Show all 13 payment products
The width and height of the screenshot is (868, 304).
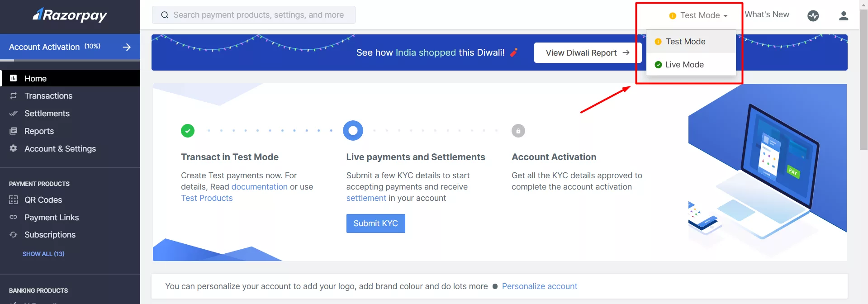[43, 254]
